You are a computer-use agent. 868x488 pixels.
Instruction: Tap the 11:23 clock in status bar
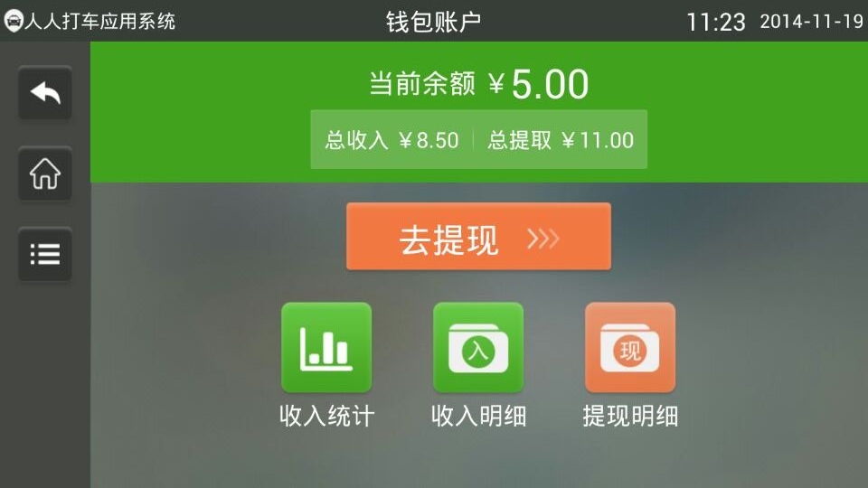[x=716, y=22]
